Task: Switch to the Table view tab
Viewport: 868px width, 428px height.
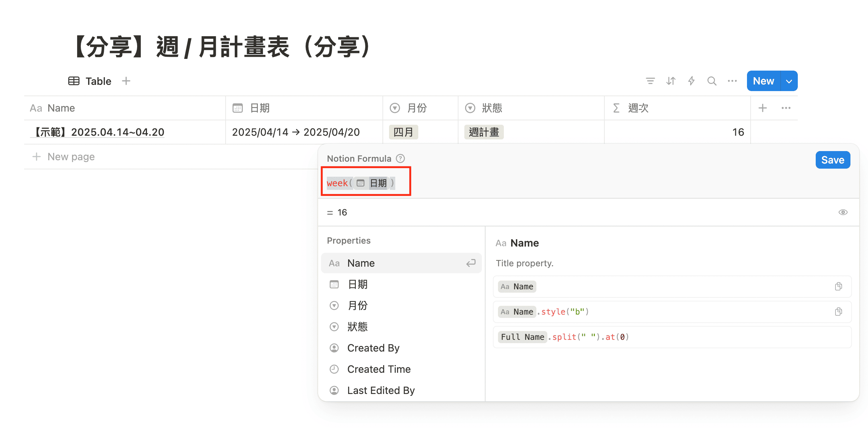Action: [x=90, y=81]
